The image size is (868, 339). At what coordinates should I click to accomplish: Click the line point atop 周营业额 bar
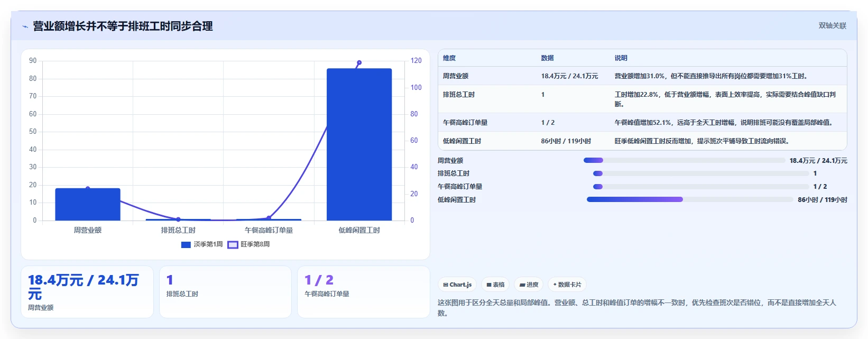point(88,188)
